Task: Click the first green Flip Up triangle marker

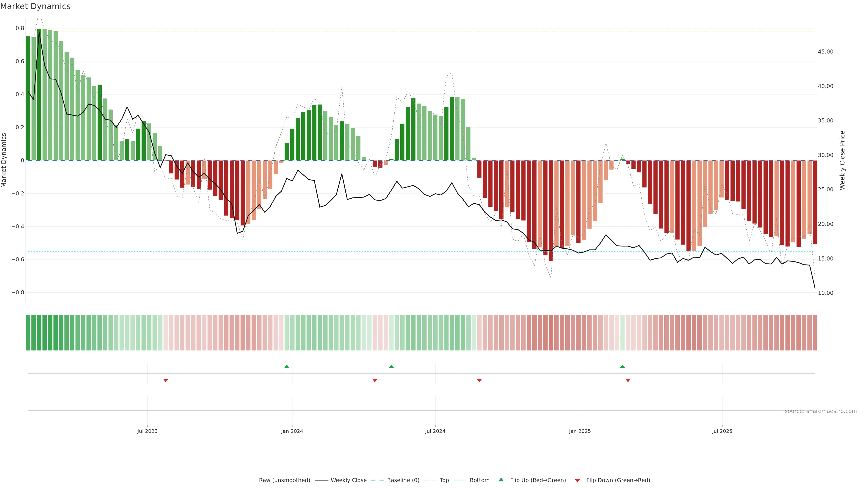Action: [x=287, y=366]
